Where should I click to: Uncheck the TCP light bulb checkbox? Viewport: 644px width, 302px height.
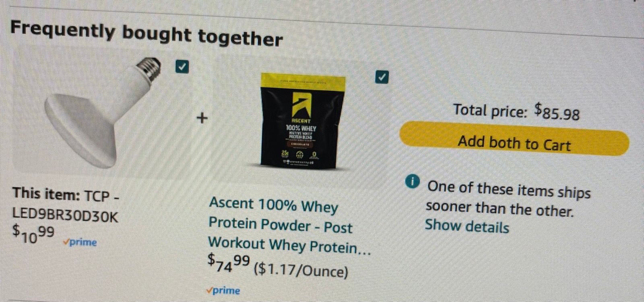click(x=182, y=67)
